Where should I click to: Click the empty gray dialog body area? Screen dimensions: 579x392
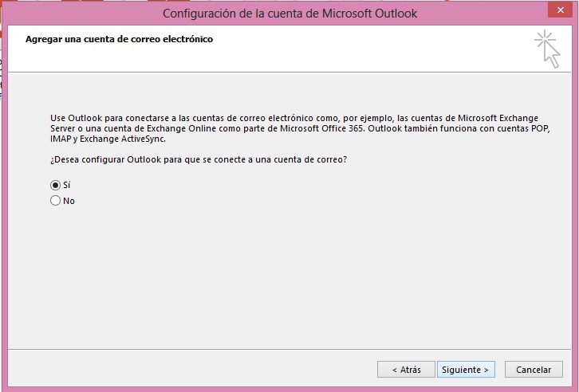coord(303,271)
